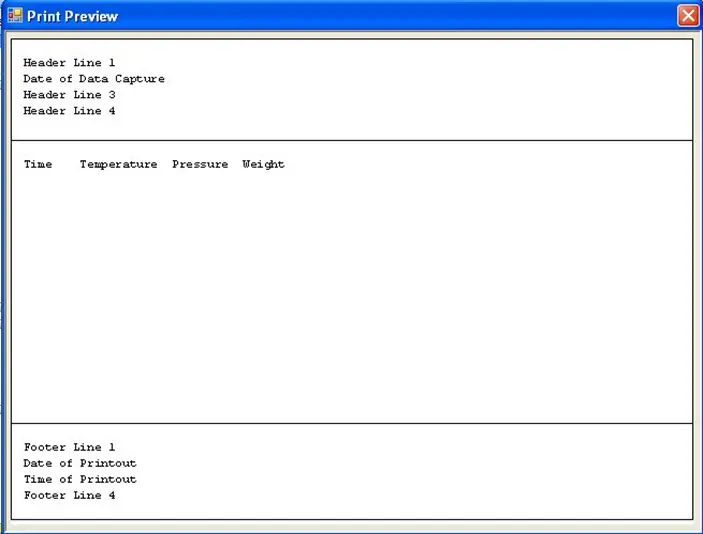Viewport: 703px width, 534px height.
Task: Click the Print Preview window icon
Action: point(15,15)
